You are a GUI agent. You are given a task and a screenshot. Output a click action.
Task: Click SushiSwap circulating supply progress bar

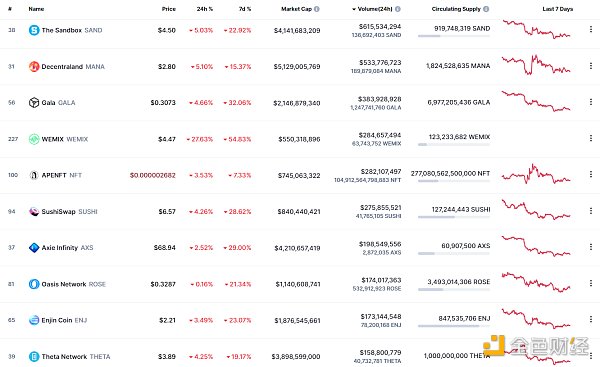pyautogui.click(x=454, y=217)
